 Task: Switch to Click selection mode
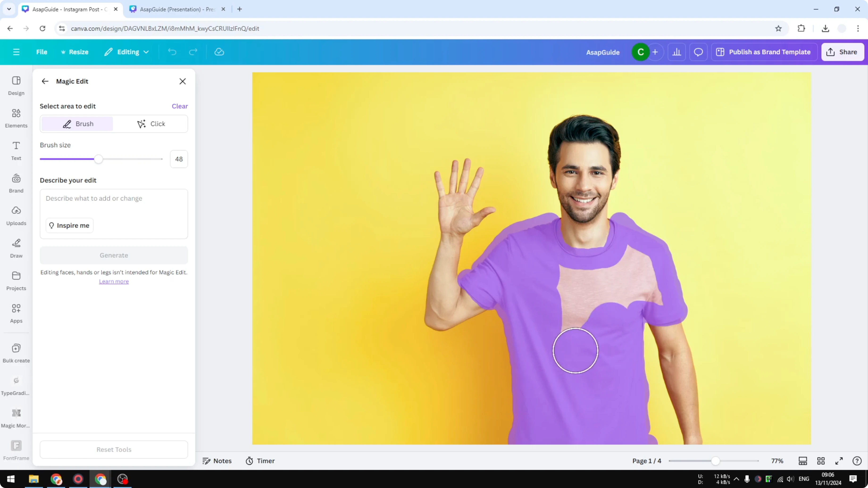152,124
